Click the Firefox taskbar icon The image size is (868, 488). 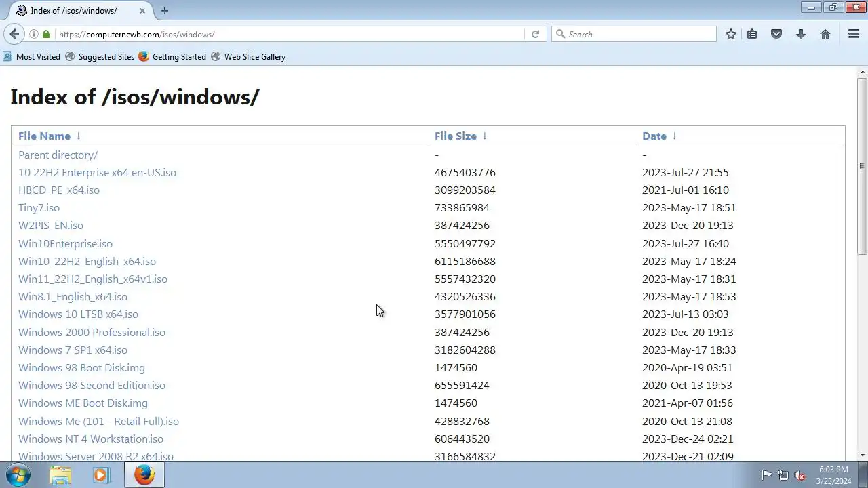(x=144, y=475)
